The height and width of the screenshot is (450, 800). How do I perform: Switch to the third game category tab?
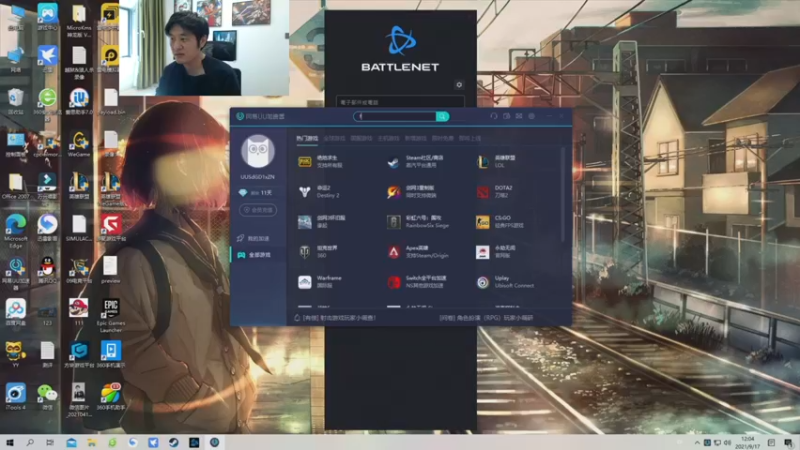tap(361, 138)
